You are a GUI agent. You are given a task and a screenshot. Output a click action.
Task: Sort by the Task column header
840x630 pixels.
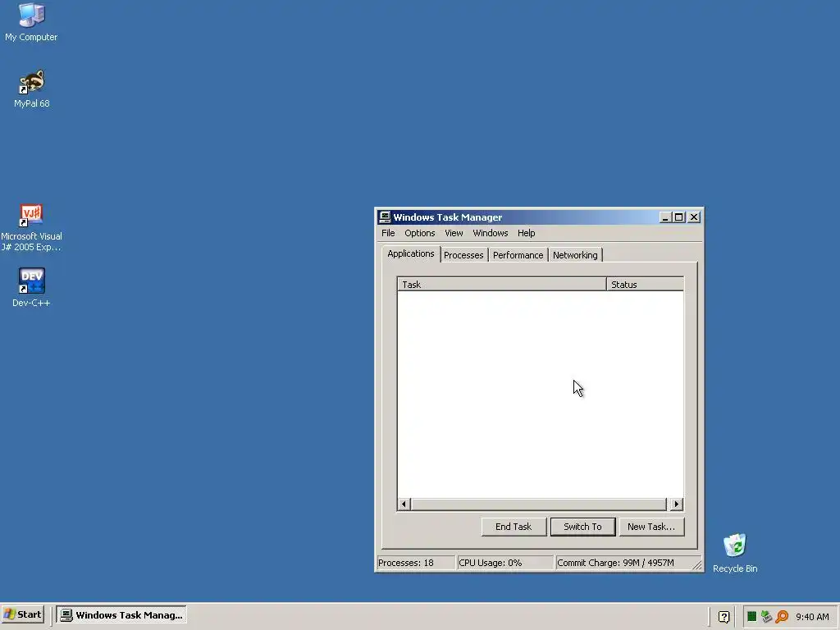(x=501, y=285)
